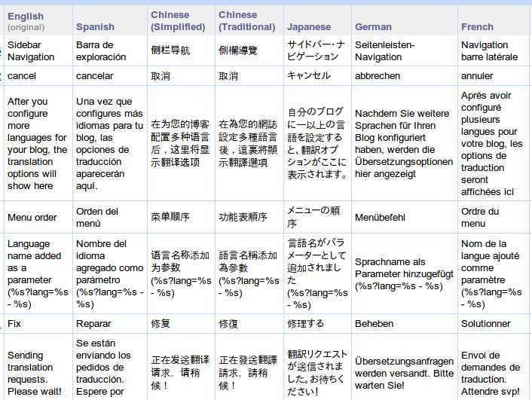
Task: Select the 'Una vez que configures' Spanish cell
Action: point(110,144)
